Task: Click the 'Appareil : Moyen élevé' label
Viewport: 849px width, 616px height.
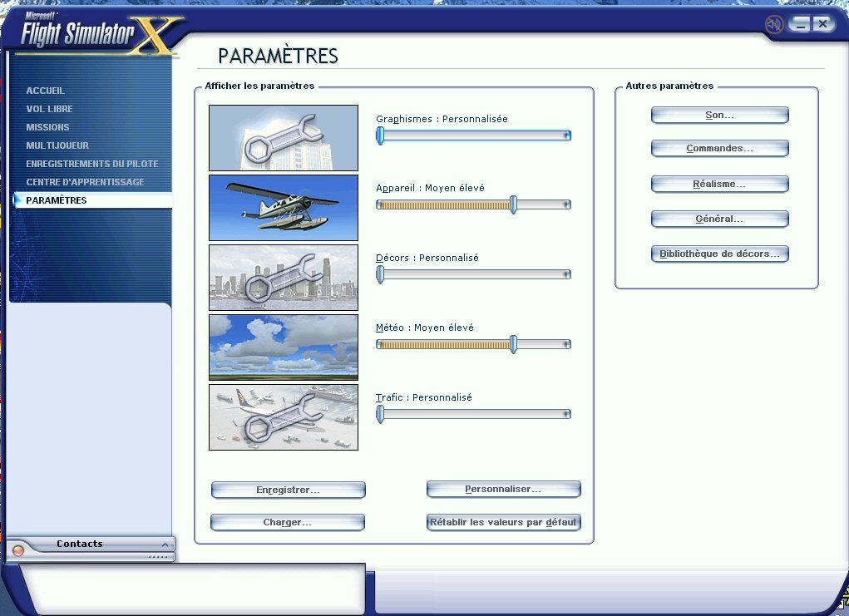Action: tap(431, 189)
